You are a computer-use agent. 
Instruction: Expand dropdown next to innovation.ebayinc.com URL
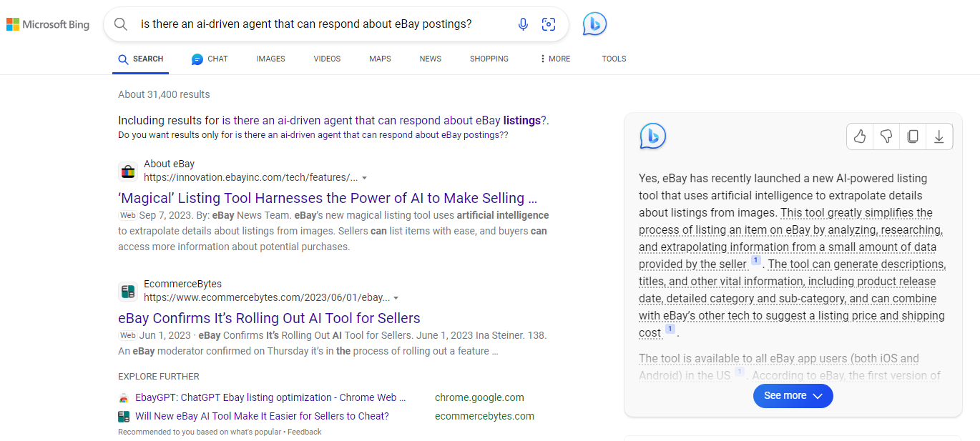pyautogui.click(x=365, y=178)
